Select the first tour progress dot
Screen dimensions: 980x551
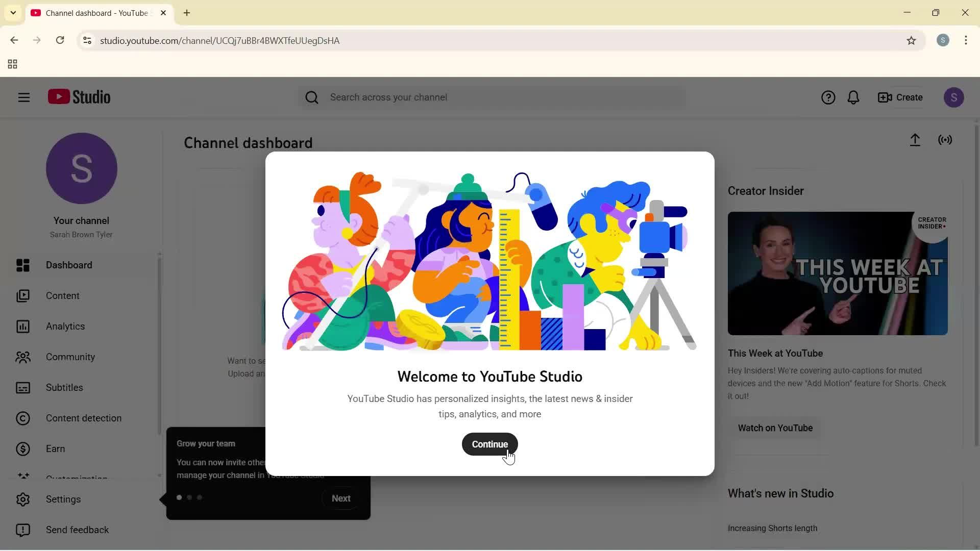tap(179, 497)
